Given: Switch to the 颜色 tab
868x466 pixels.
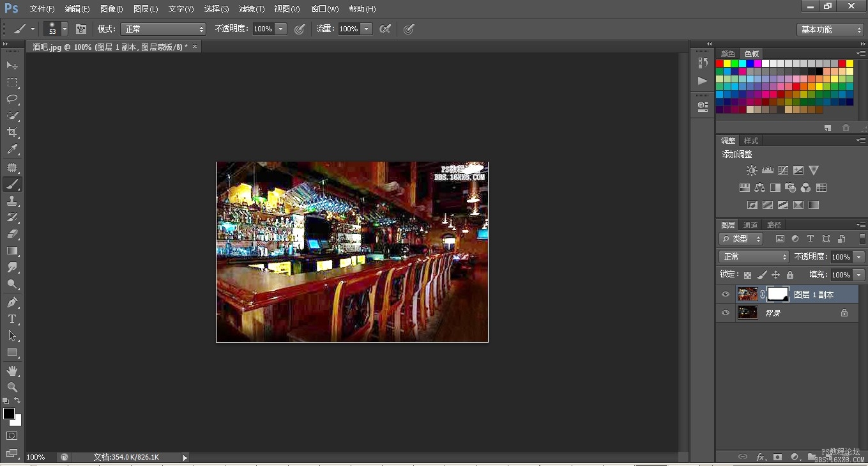Looking at the screenshot, I should (x=727, y=54).
